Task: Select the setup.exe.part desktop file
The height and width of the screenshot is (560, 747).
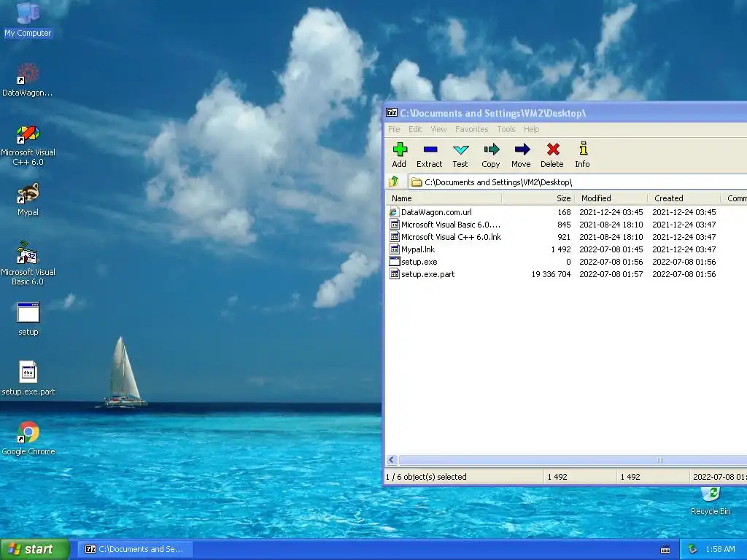Action: [x=28, y=378]
